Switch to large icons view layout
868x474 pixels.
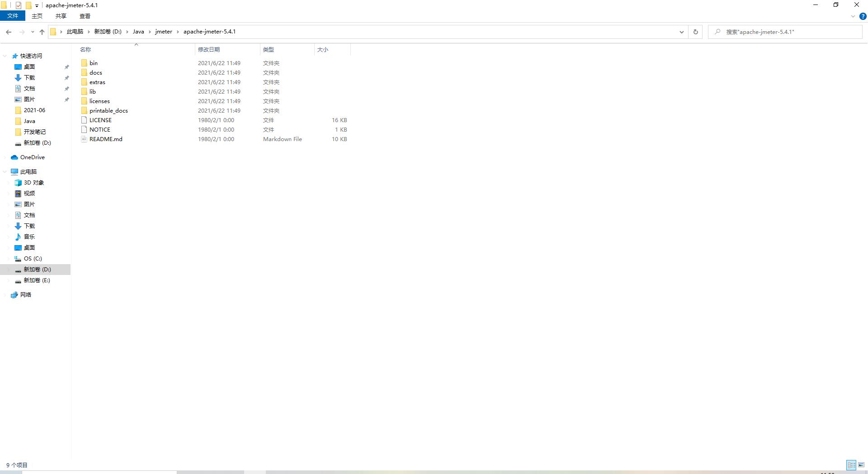point(861,465)
